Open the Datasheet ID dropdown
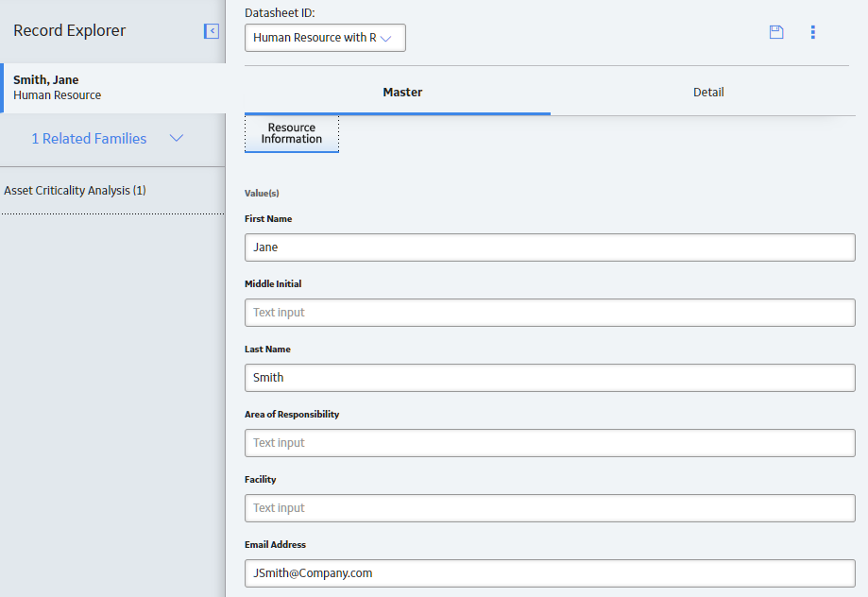This screenshot has width=868, height=597. pos(325,38)
